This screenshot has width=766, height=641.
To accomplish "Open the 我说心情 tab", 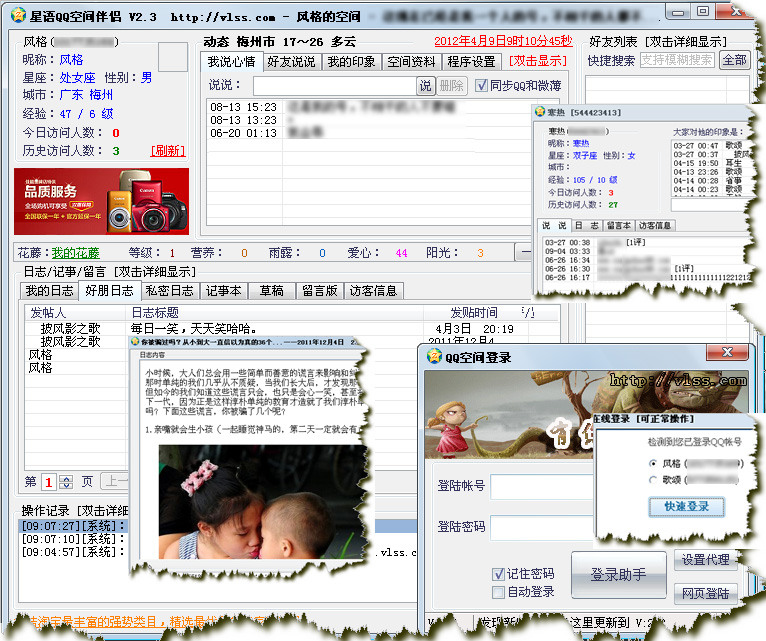I will click(231, 62).
